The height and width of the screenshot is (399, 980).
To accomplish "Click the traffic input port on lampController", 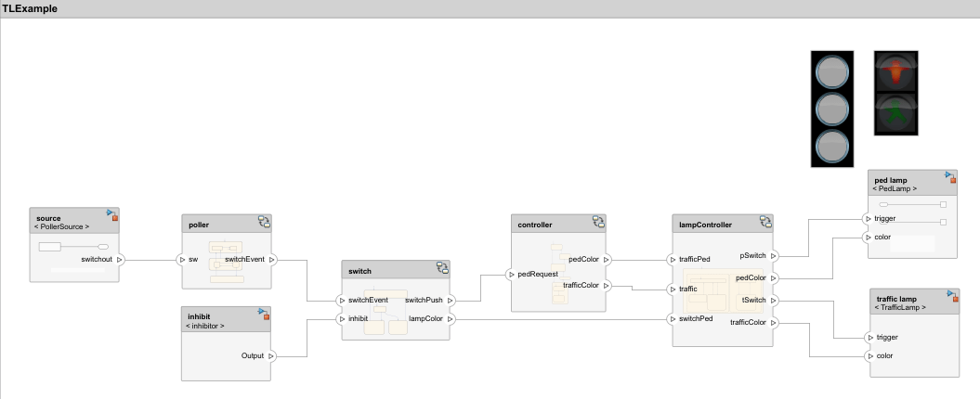I will pyautogui.click(x=673, y=290).
